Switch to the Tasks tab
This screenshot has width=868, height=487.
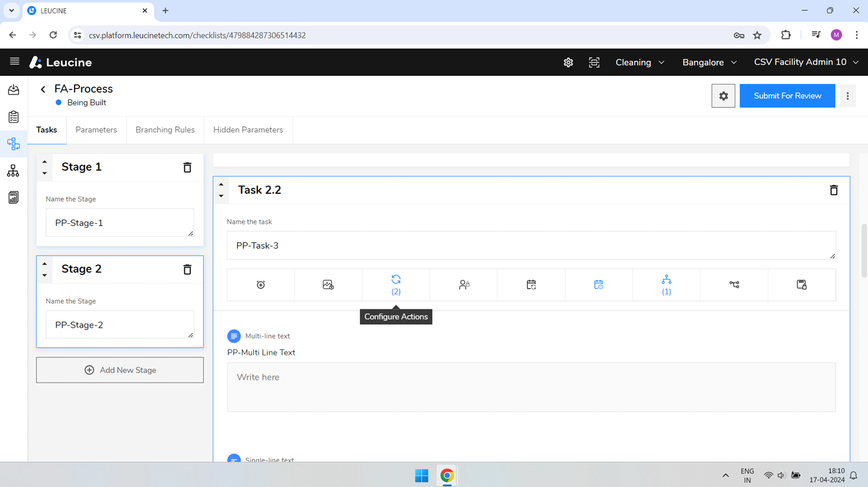click(x=47, y=130)
